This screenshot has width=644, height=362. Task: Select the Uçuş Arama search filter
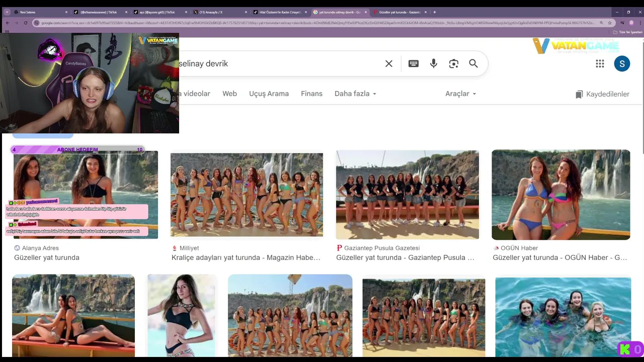point(269,94)
